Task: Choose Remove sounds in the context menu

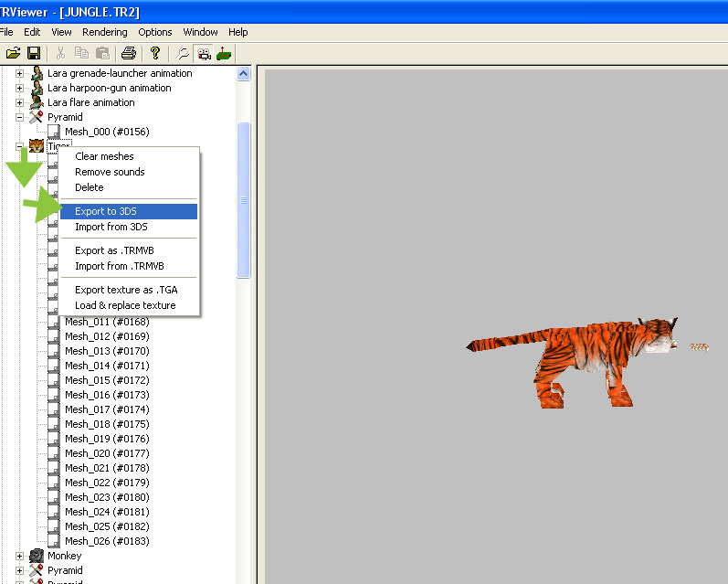Action: tap(129, 172)
